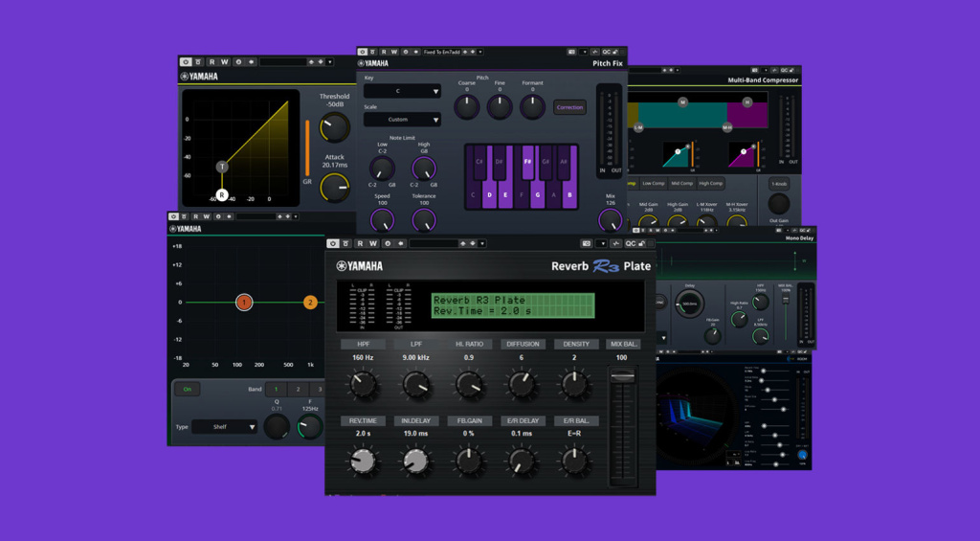
Task: Click the Note Limit High knob
Action: coord(424,169)
